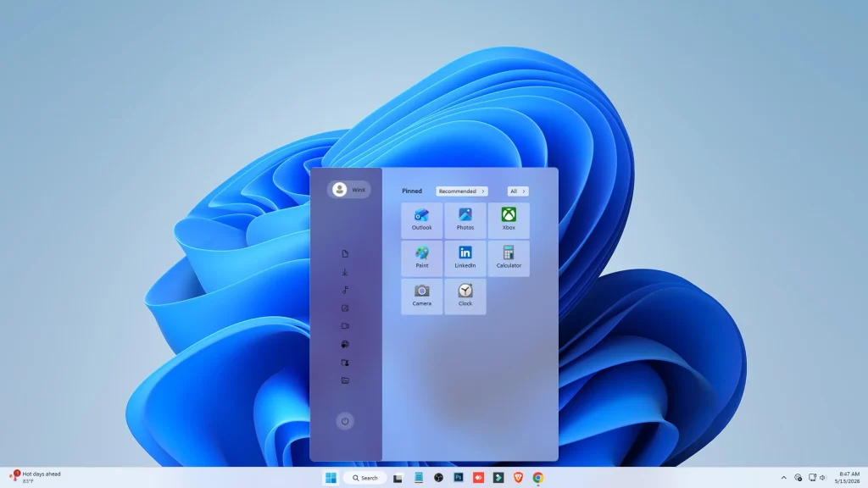The image size is (868, 488).
Task: Open OBS Studio from the taskbar
Action: tap(438, 478)
